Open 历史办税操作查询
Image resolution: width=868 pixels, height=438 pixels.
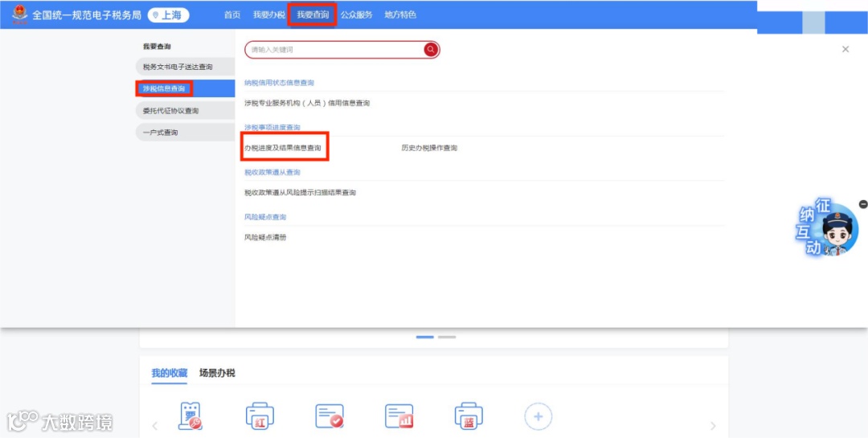pyautogui.click(x=429, y=148)
